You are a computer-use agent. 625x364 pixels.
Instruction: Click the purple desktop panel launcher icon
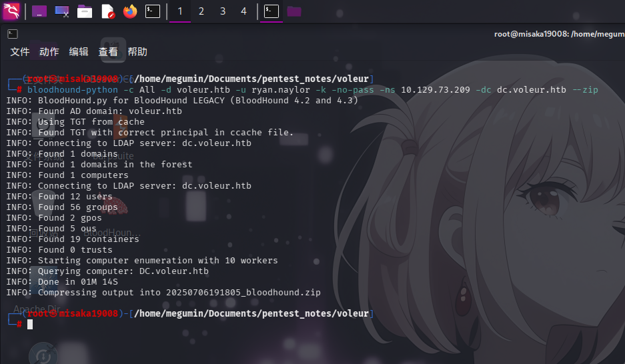pos(39,11)
